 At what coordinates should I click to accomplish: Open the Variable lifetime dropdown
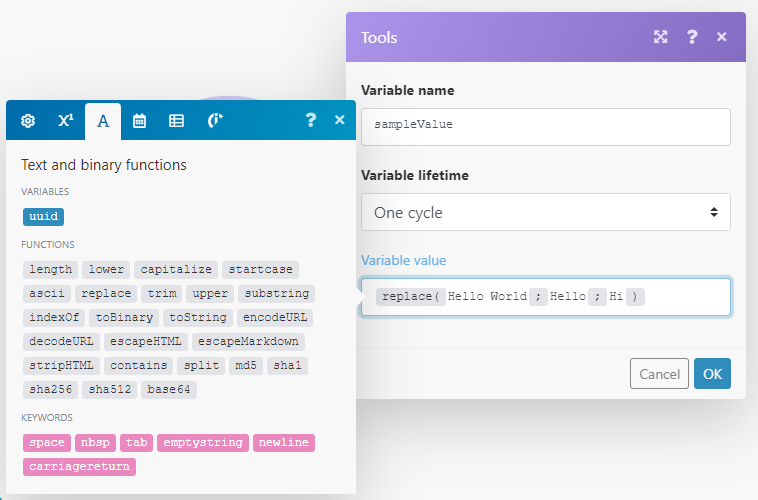click(x=546, y=212)
